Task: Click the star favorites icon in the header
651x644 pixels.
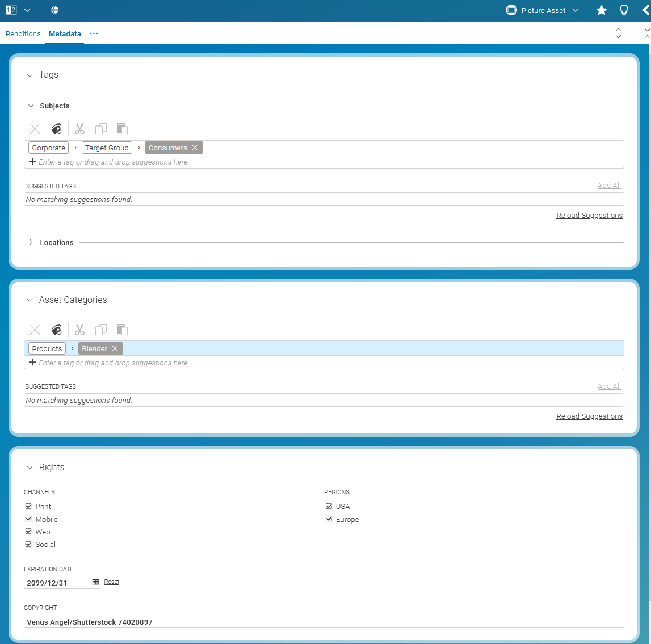Action: (601, 10)
